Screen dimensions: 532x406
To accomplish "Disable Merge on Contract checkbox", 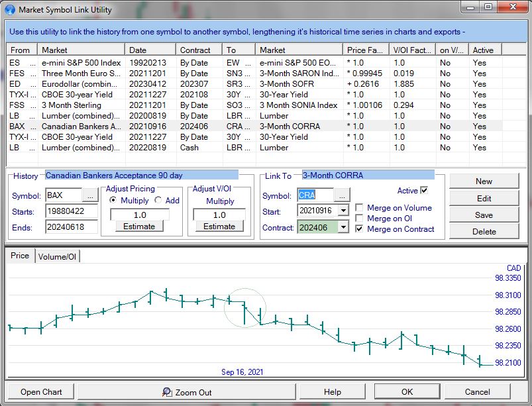I will [x=359, y=229].
